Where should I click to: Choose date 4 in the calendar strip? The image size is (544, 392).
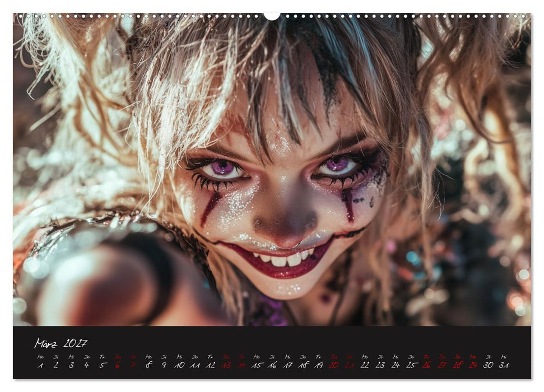(86, 365)
